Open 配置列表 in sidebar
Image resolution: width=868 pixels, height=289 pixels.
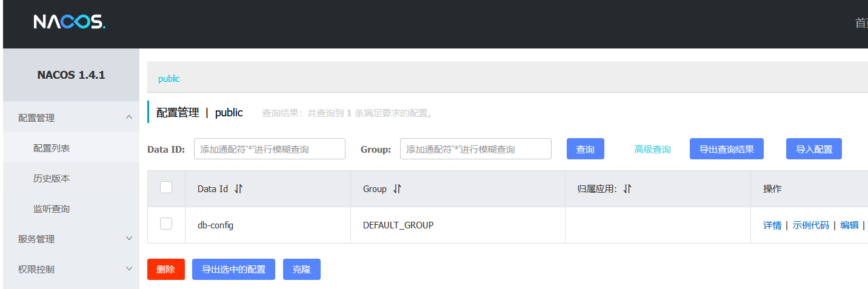click(72, 148)
